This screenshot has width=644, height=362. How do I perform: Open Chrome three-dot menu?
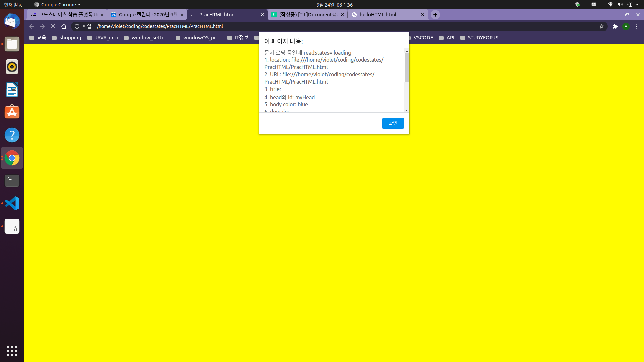point(637,26)
